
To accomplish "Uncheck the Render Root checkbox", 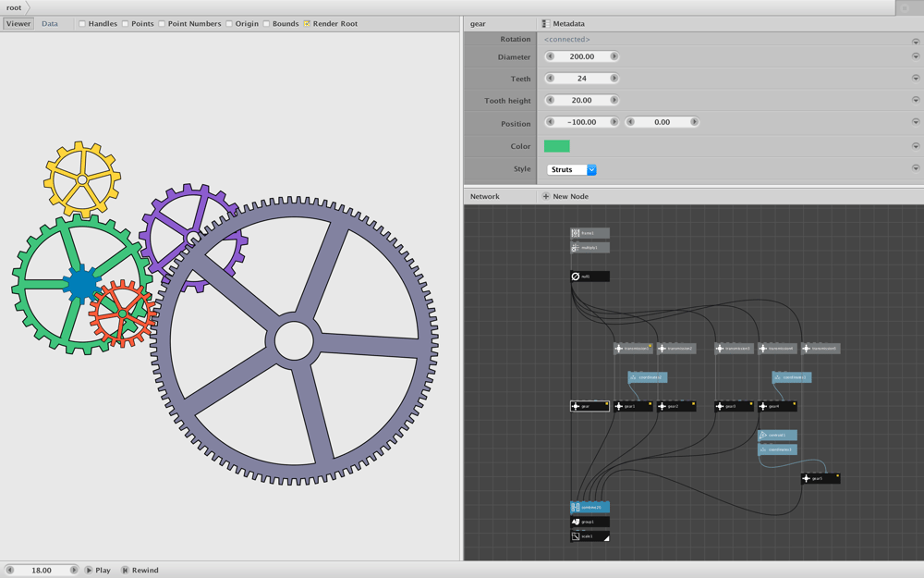I will tap(307, 24).
